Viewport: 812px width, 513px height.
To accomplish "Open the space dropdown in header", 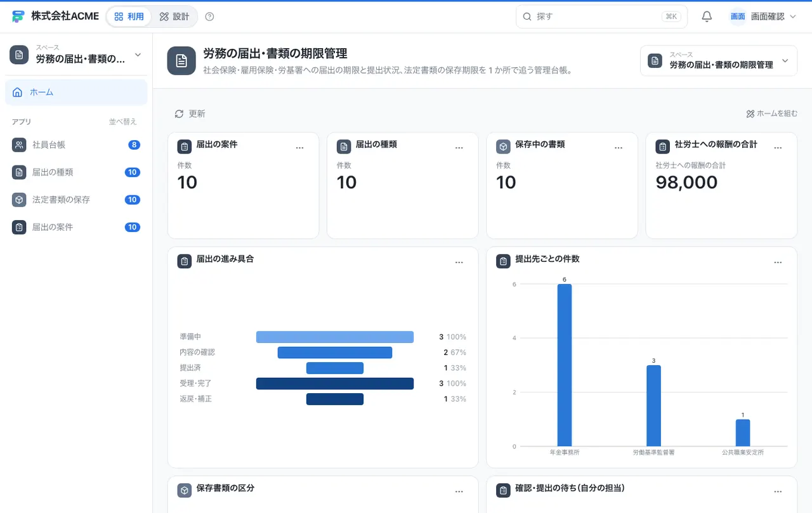I will pos(718,61).
